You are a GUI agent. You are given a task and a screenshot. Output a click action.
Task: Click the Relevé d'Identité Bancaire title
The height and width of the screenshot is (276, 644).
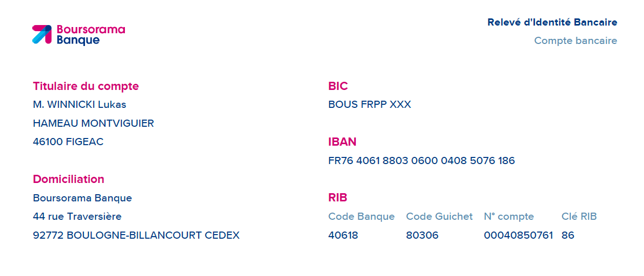(552, 22)
